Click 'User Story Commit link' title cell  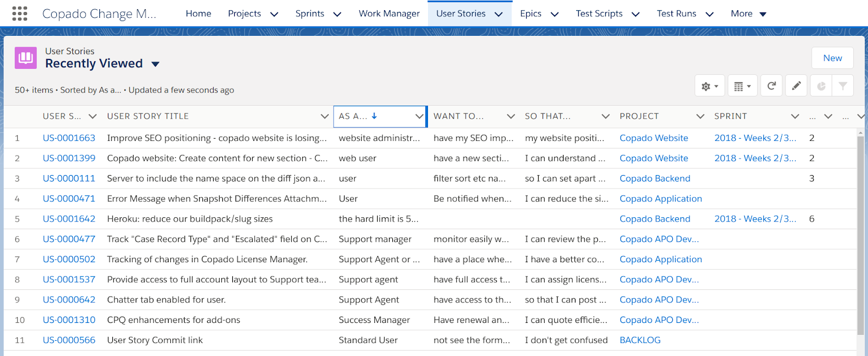(155, 340)
